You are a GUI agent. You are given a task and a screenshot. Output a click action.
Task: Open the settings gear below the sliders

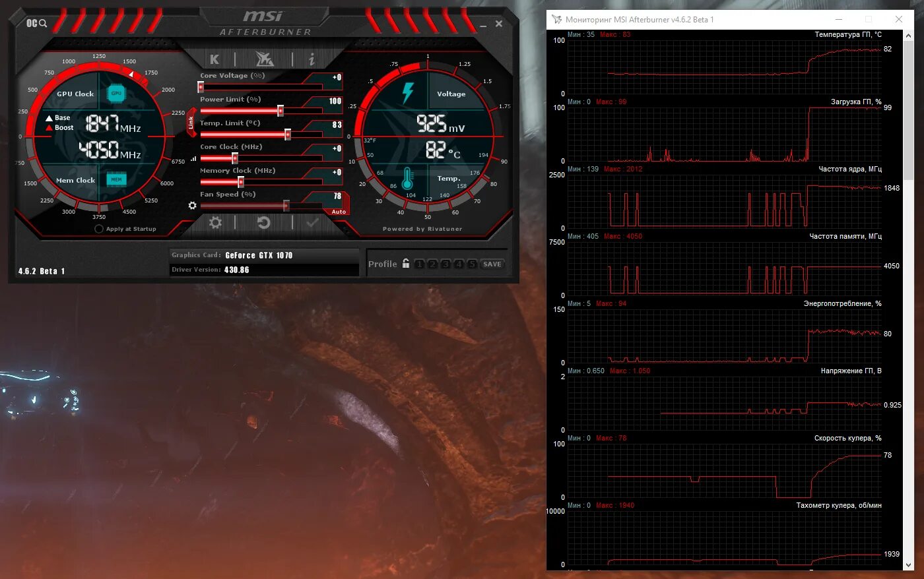click(215, 223)
